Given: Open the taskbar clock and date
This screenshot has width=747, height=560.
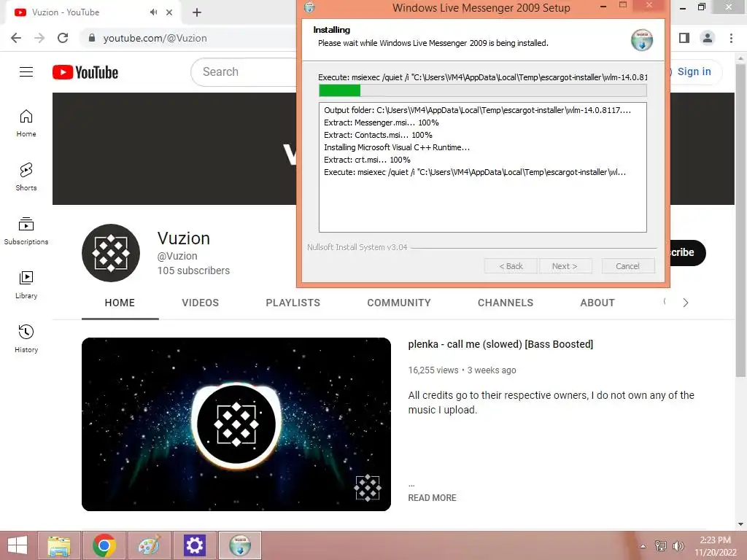Looking at the screenshot, I should pyautogui.click(x=715, y=546).
